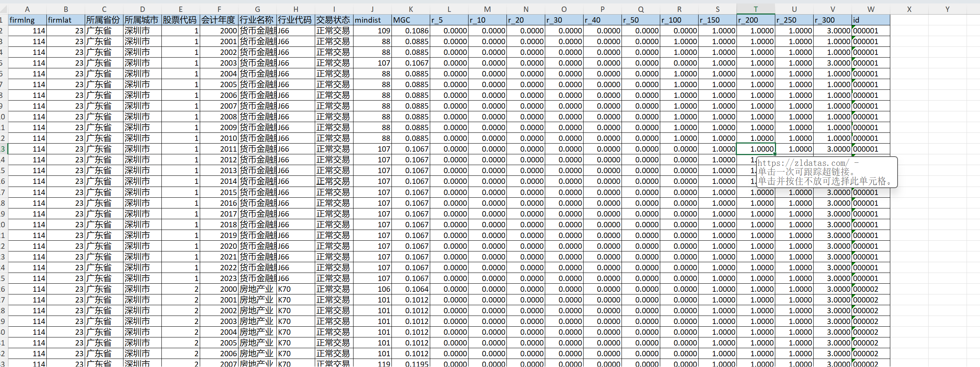The image size is (980, 367).
Task: Select J66 cell in stock 1 year 2008 row
Action: coord(296,117)
